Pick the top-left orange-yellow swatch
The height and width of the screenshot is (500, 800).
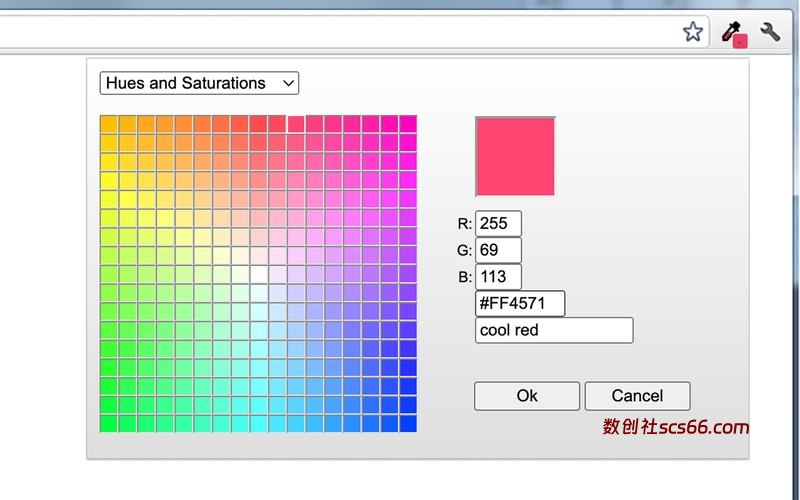pyautogui.click(x=108, y=124)
